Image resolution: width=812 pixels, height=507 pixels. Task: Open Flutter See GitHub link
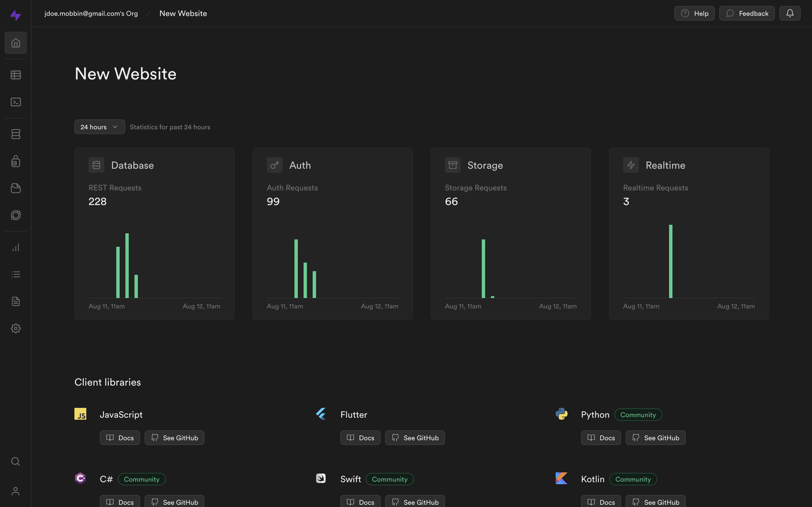tap(415, 438)
